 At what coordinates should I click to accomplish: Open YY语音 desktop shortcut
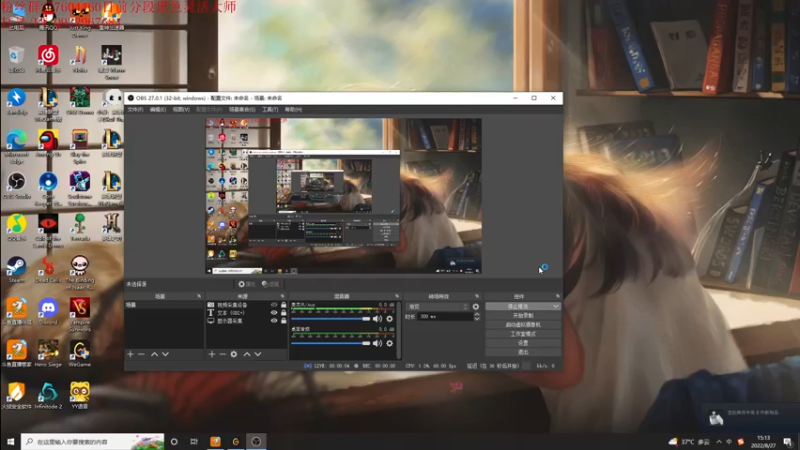click(80, 396)
